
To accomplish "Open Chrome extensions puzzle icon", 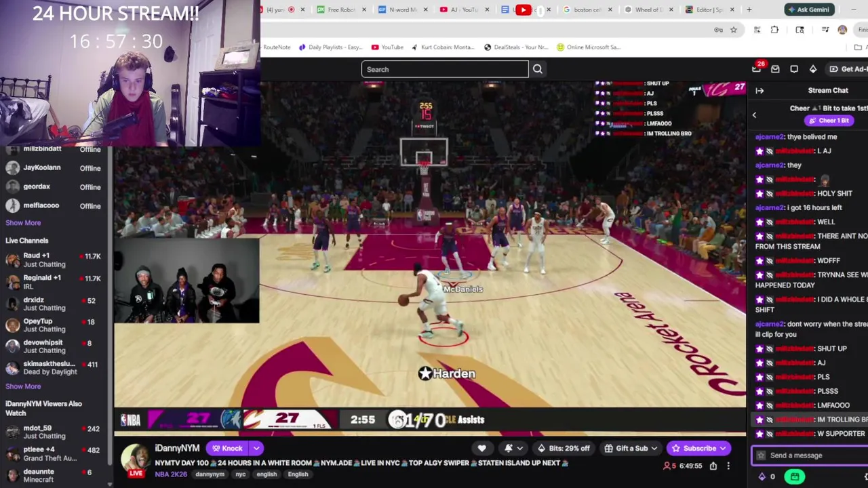I will tap(774, 30).
